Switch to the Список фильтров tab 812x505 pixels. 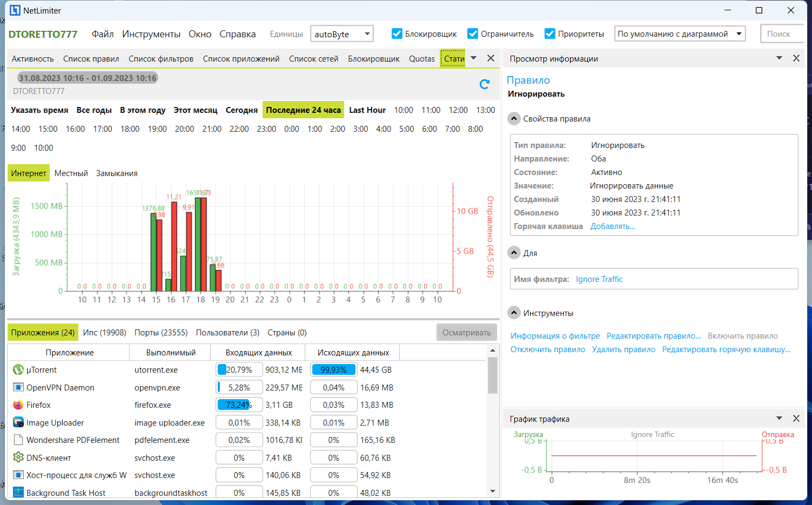(161, 58)
